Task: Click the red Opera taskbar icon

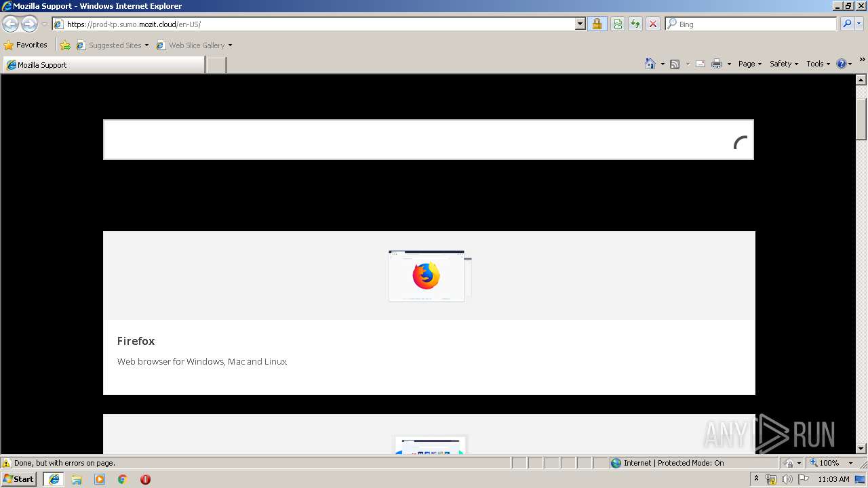Action: pos(145,479)
